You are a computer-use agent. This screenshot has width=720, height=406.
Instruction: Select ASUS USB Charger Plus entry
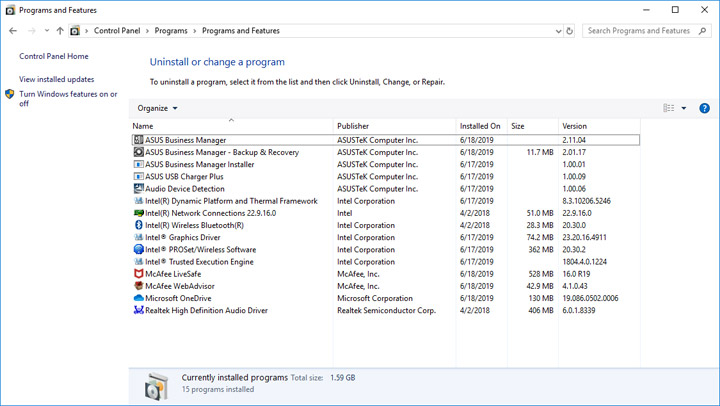point(184,176)
